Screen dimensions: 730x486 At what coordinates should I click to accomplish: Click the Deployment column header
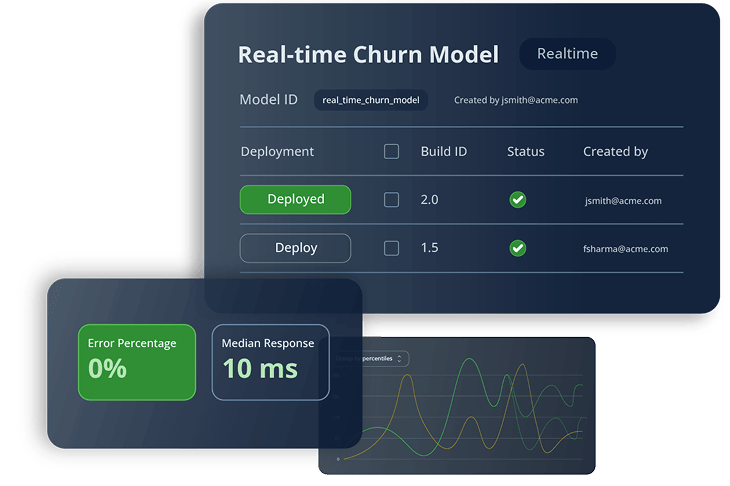tap(277, 152)
